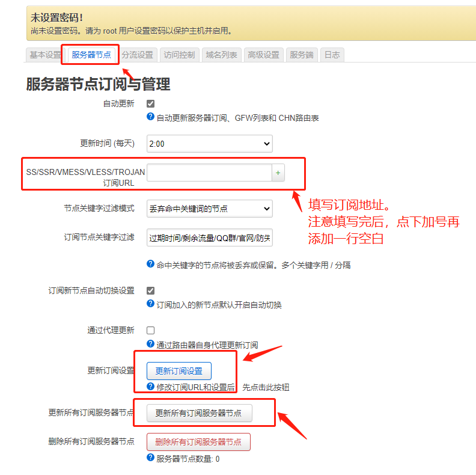Click help icon next to 订阅加入的新节点 hint
The height and width of the screenshot is (475, 476).
(x=150, y=304)
